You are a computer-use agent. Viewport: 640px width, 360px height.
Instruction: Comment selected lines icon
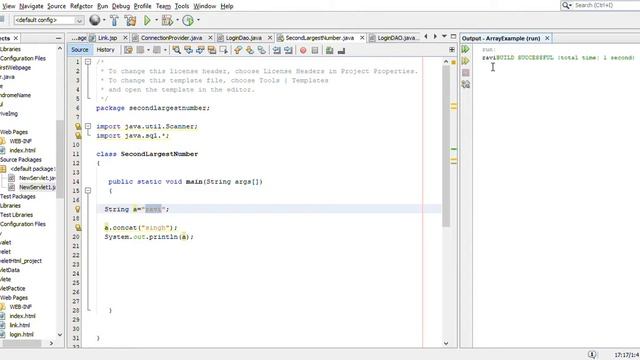(x=329, y=50)
